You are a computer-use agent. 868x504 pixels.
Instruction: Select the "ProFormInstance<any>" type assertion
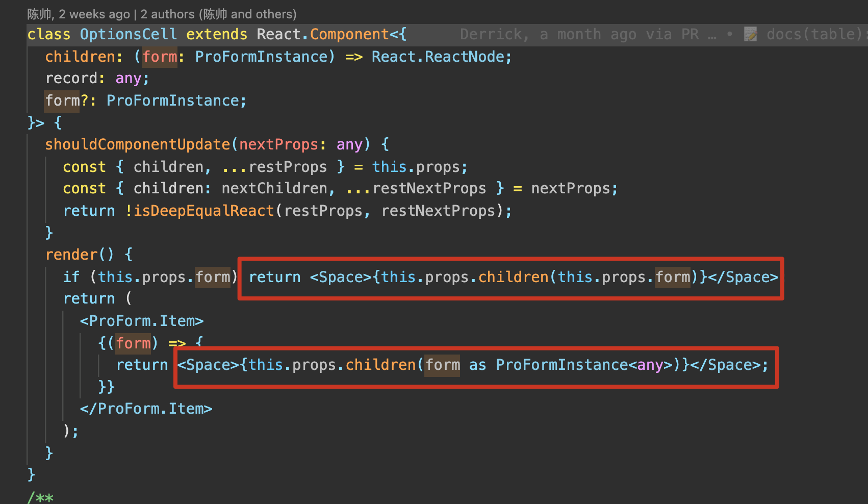pyautogui.click(x=584, y=365)
